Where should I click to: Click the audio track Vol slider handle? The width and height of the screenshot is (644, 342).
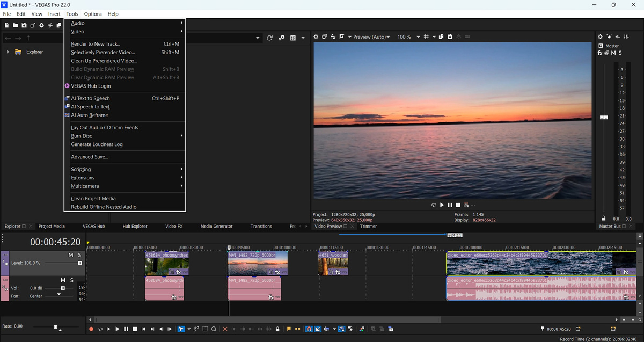[x=63, y=288]
